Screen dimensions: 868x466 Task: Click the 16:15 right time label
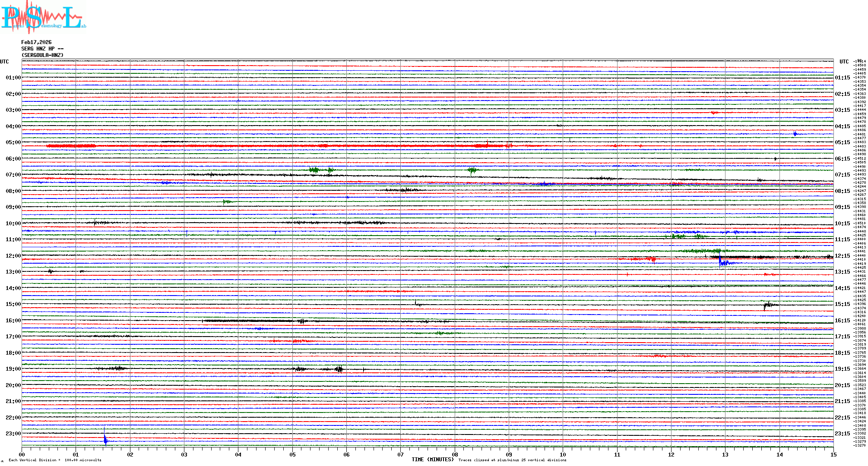(x=842, y=321)
